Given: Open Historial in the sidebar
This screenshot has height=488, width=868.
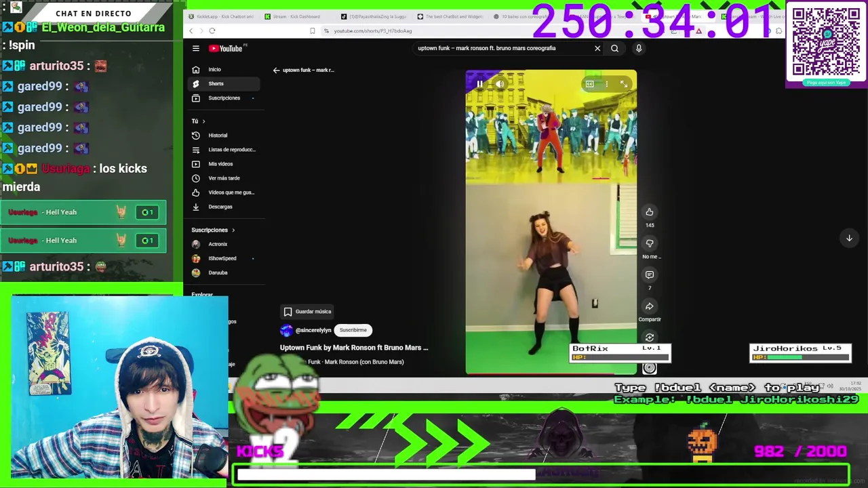Looking at the screenshot, I should (x=224, y=135).
